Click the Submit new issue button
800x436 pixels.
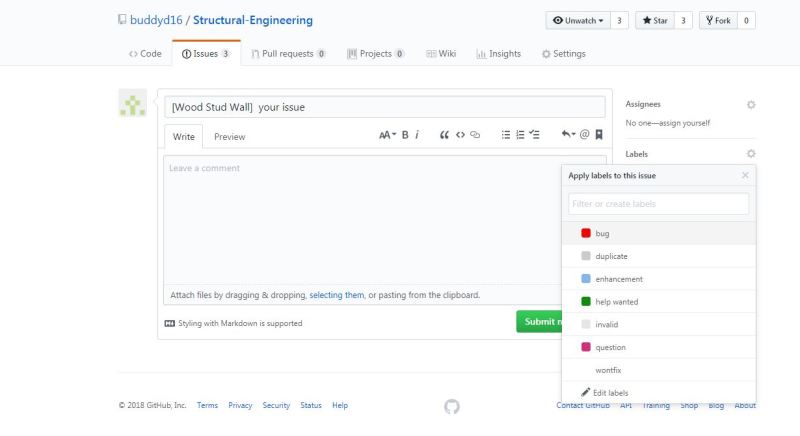[x=539, y=321]
